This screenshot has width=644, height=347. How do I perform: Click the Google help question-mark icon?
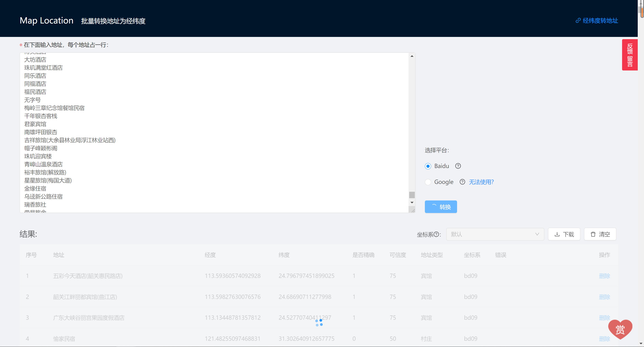[462, 182]
